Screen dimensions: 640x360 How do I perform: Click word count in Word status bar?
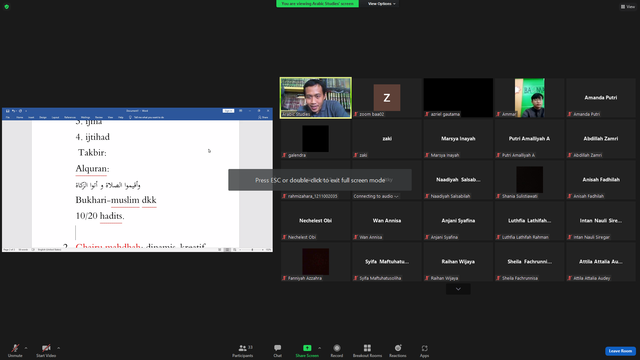[x=23, y=249]
